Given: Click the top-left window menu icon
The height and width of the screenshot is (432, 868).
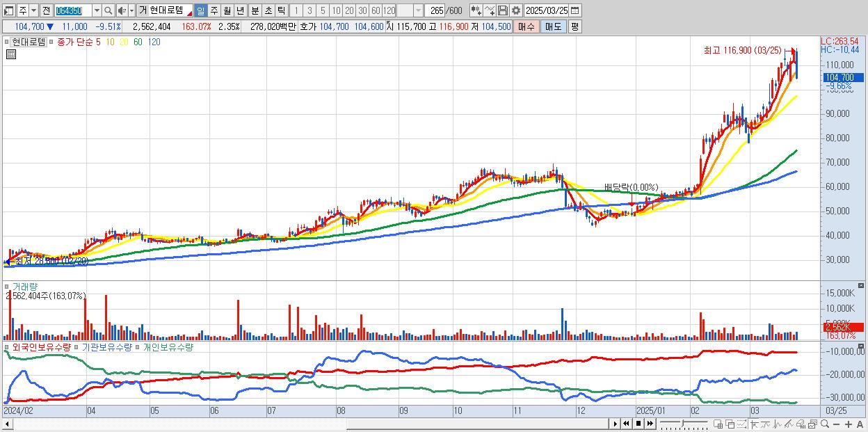Looking at the screenshot, I should click(9, 10).
